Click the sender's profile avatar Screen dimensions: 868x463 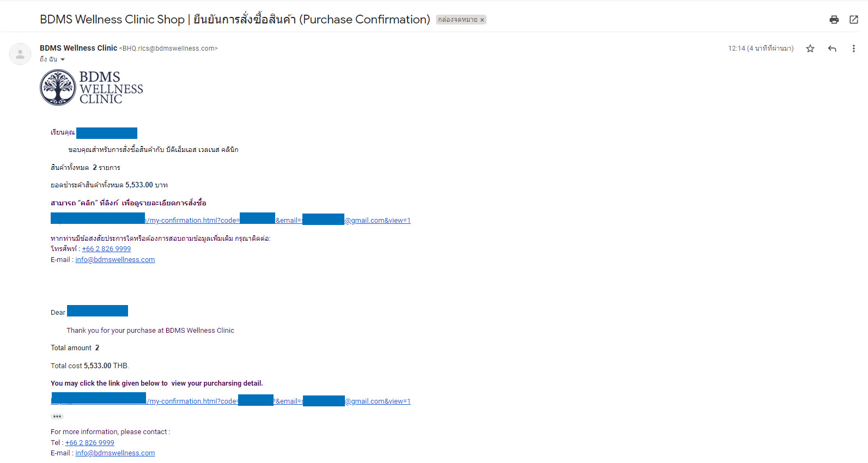point(20,54)
